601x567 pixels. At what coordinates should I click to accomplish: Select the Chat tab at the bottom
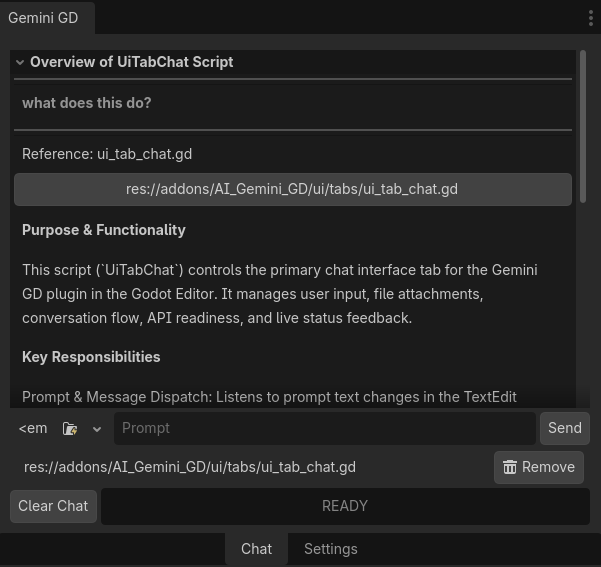[x=256, y=549]
